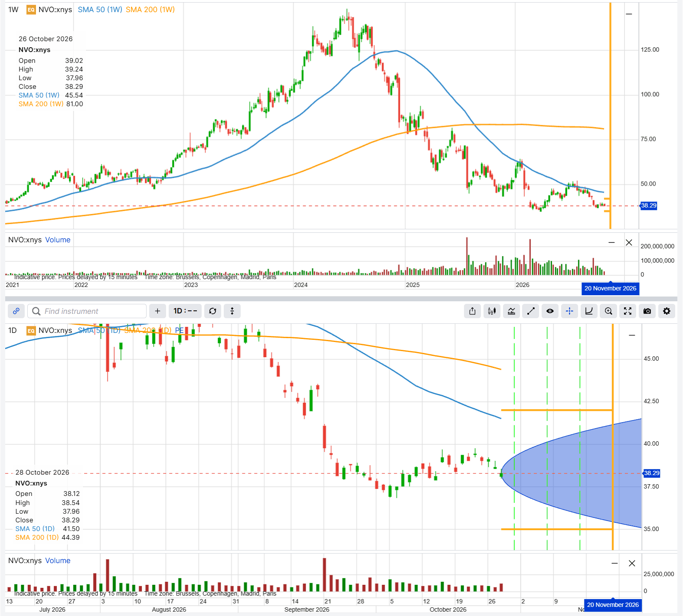
Task: Click the share/export icon
Action: [x=472, y=311]
